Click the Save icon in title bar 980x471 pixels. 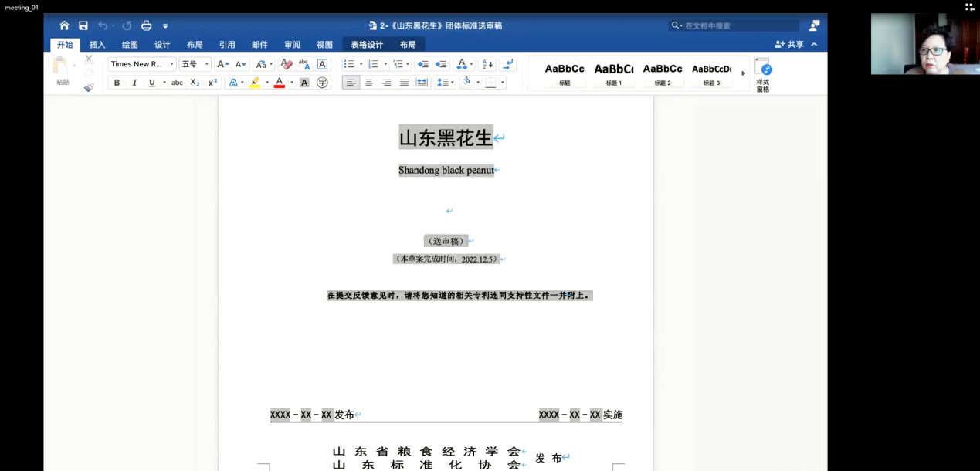pyautogui.click(x=83, y=25)
